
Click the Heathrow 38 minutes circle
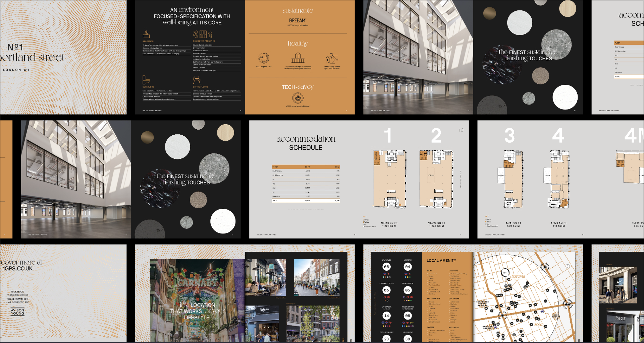[408, 339]
